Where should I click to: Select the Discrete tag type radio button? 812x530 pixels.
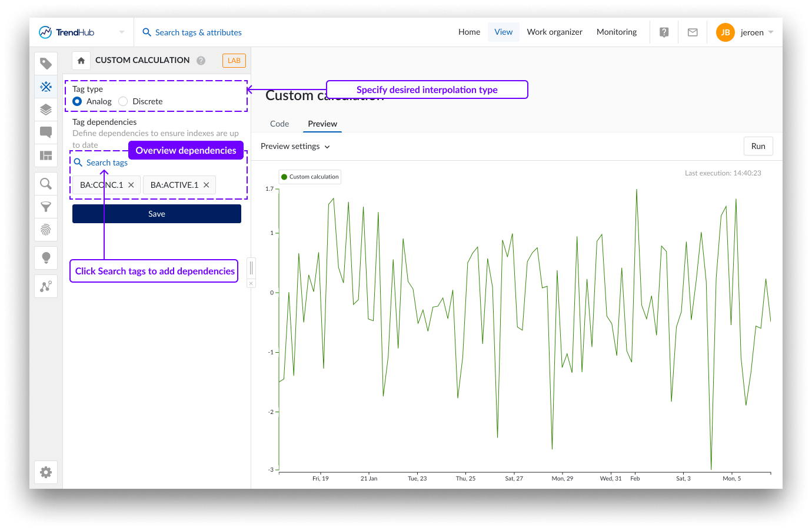(x=122, y=101)
